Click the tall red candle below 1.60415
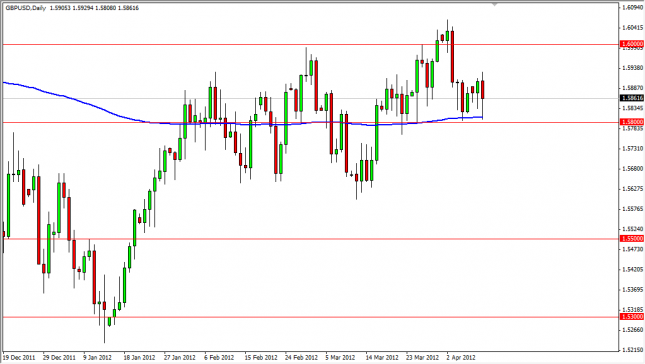 pos(452,56)
